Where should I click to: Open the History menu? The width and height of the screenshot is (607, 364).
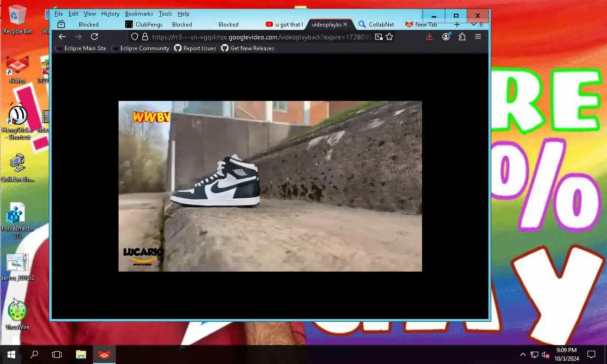coord(110,14)
